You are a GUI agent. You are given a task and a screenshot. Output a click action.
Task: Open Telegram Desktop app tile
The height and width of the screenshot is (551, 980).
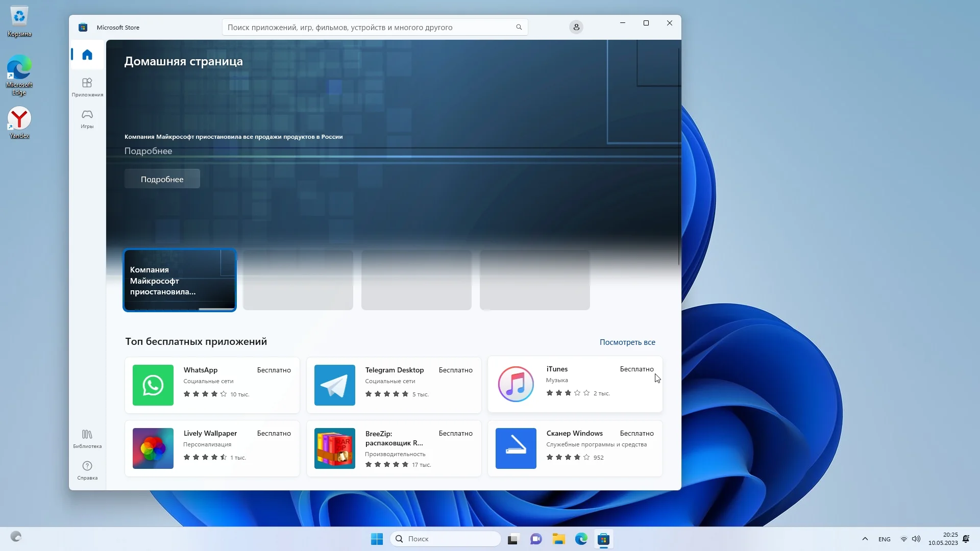coord(394,385)
